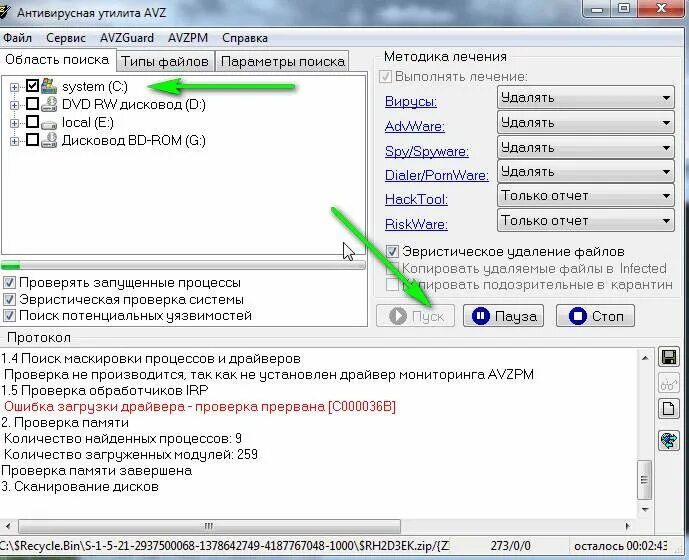Open the Dialer/PornWare action dropdown

pyautogui.click(x=586, y=171)
